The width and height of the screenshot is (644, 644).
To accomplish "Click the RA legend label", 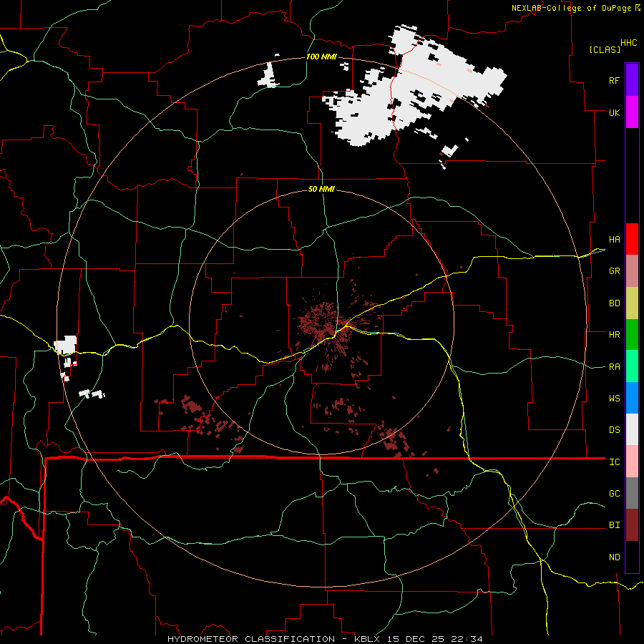I will click(x=614, y=367).
